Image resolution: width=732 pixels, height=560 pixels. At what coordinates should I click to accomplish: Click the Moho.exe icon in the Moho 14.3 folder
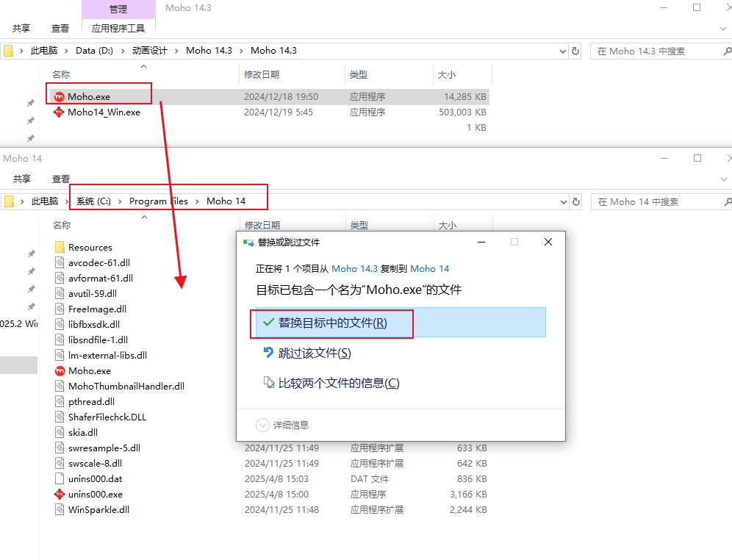coord(59,96)
